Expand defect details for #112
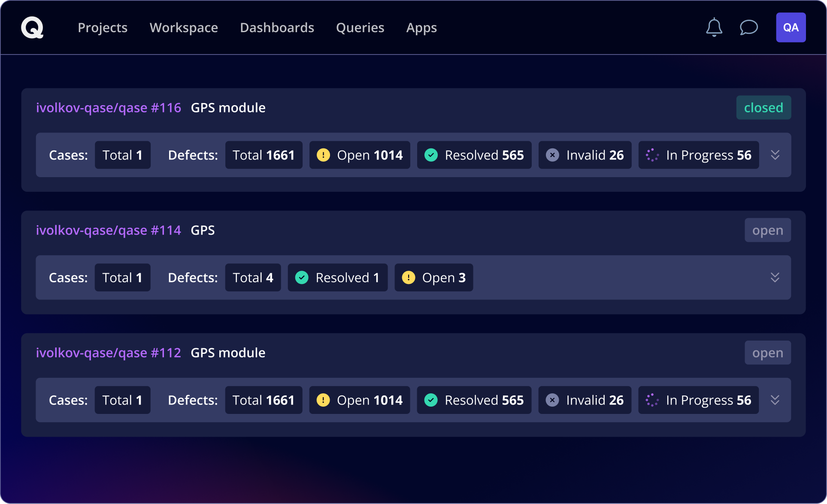Image resolution: width=827 pixels, height=504 pixels. click(x=775, y=400)
